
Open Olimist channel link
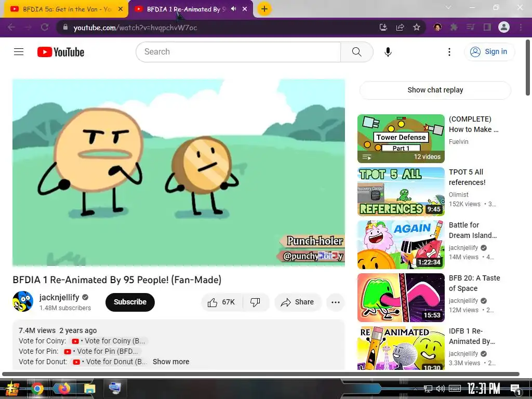pos(458,194)
